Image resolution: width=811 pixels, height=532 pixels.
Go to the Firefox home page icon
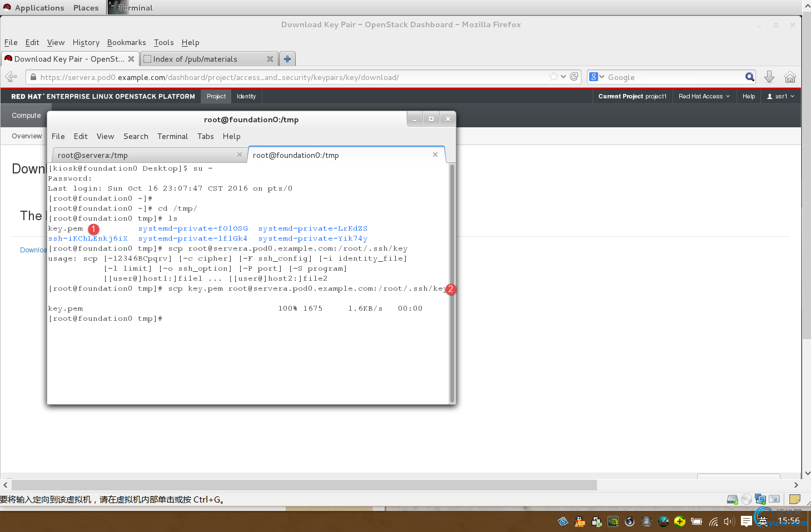tap(790, 77)
